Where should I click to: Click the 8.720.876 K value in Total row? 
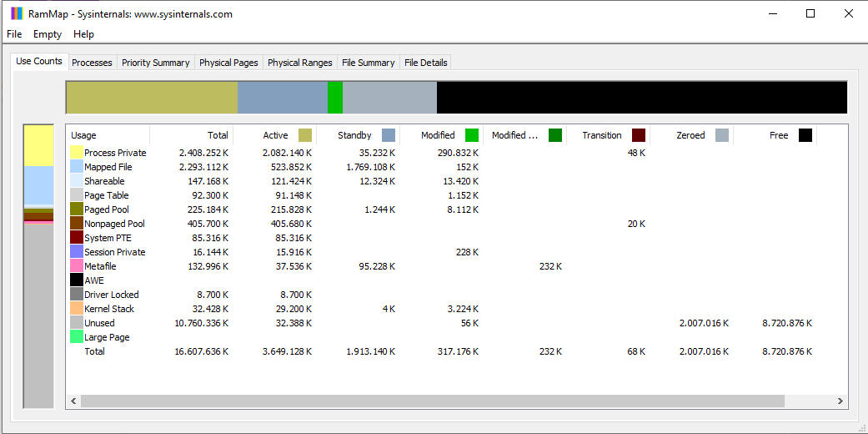pos(787,351)
